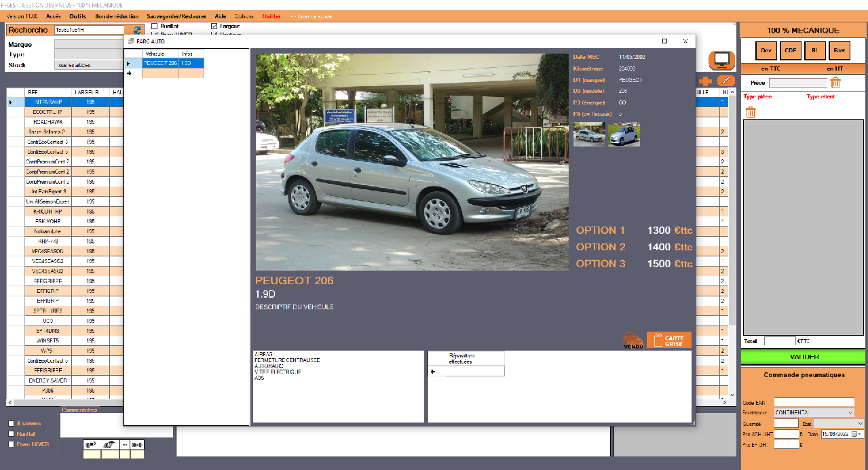Expand the Fournisseur CONTINENTAL dropdown
The image size is (868, 470).
pyautogui.click(x=850, y=412)
